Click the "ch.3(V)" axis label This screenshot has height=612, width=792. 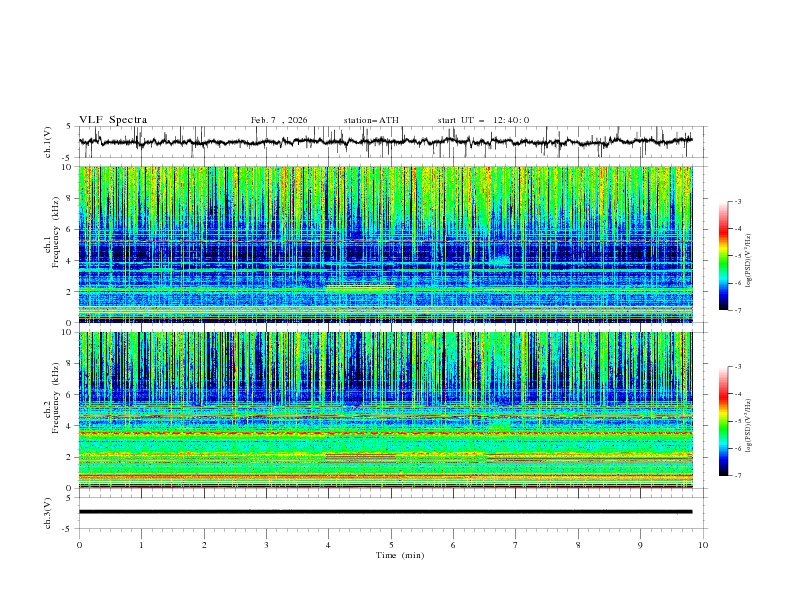click(x=48, y=513)
